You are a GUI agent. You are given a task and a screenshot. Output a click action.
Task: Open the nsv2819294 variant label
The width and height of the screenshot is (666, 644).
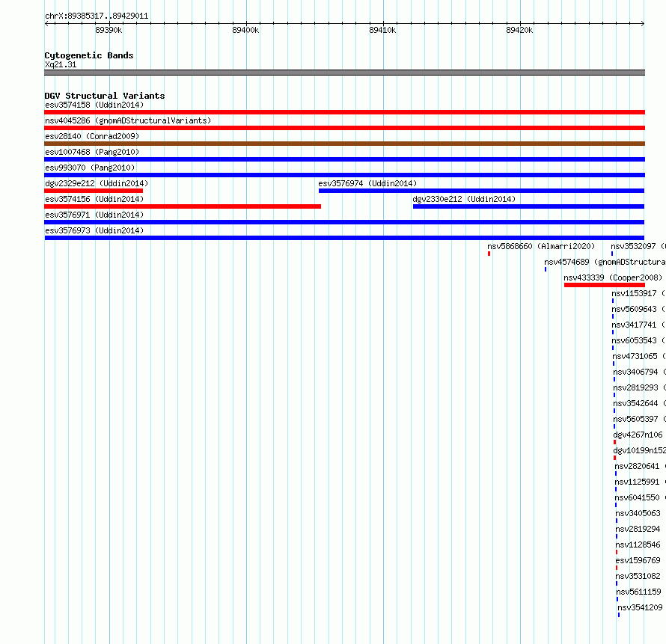(638, 529)
